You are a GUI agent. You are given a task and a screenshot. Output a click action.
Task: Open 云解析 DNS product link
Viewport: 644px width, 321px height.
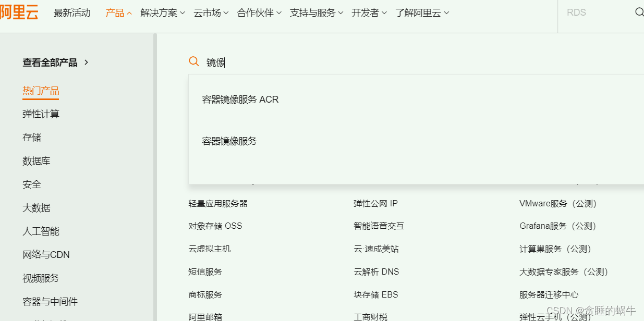point(376,271)
